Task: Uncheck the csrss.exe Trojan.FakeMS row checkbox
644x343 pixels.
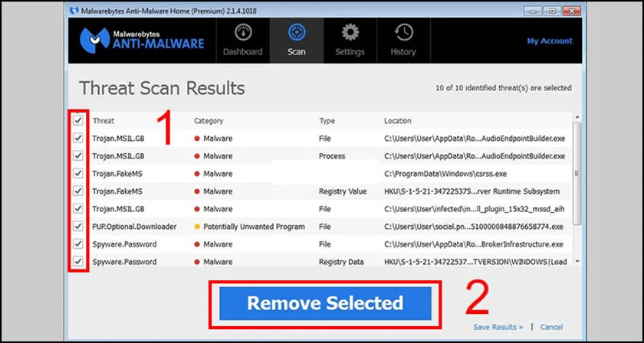Action: [78, 174]
